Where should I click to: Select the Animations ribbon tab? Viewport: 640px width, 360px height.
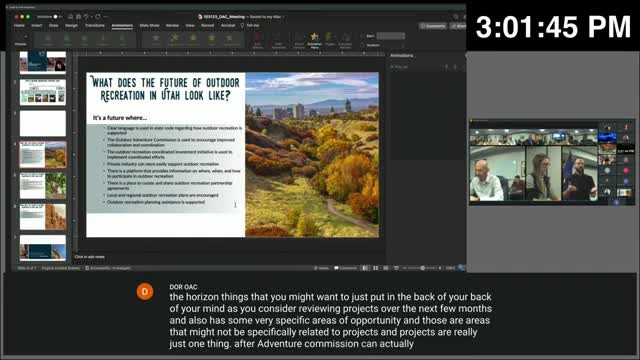122,25
